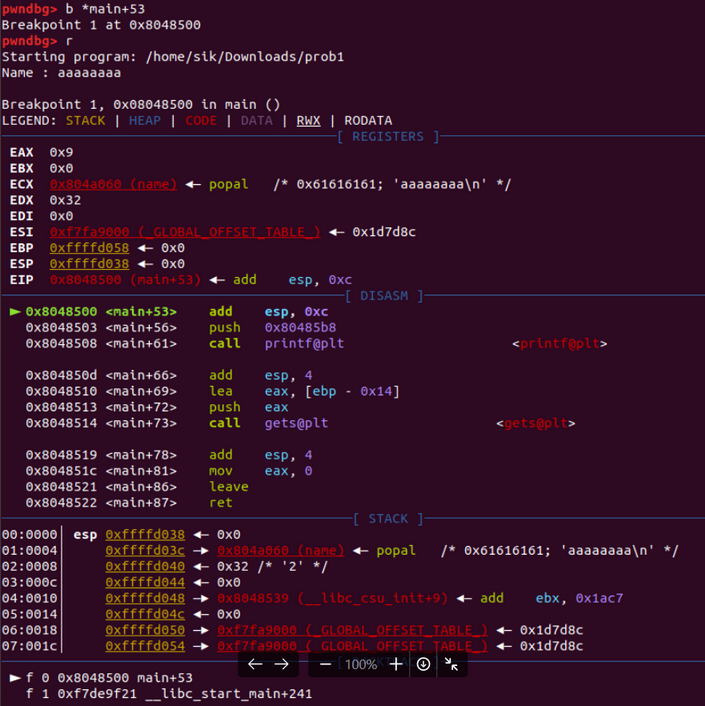Click the STACK legend label
This screenshot has height=706, width=705.
coord(86,121)
